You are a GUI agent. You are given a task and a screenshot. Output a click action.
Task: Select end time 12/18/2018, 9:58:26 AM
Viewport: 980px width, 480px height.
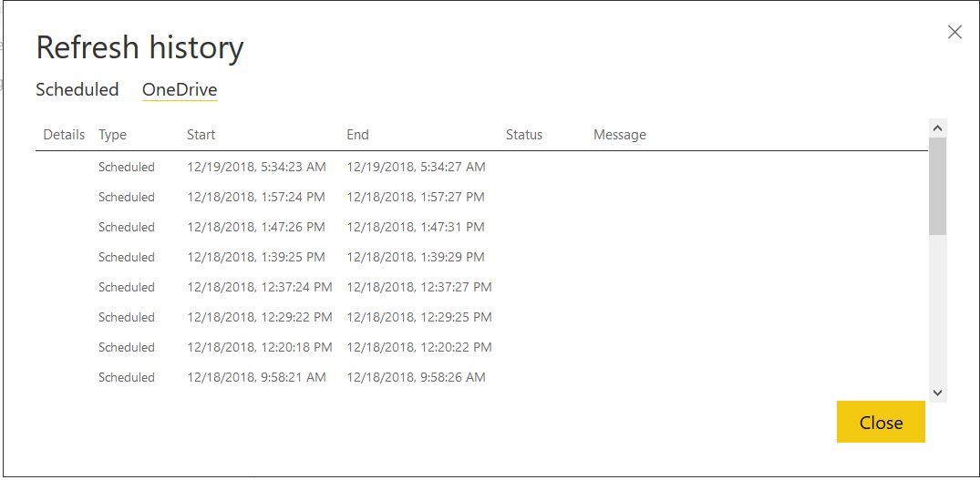click(x=416, y=377)
